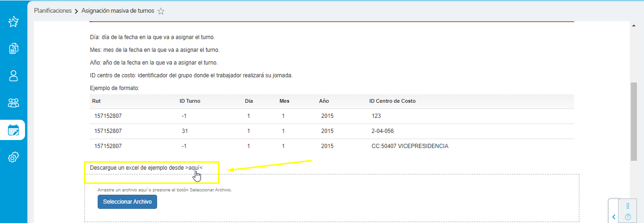Click the Rut column header

pyautogui.click(x=97, y=101)
